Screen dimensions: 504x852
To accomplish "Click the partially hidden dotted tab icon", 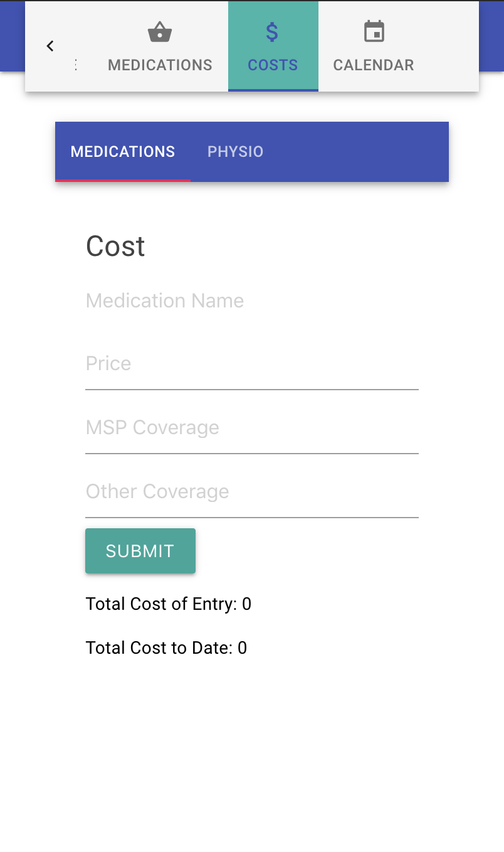I will click(76, 65).
